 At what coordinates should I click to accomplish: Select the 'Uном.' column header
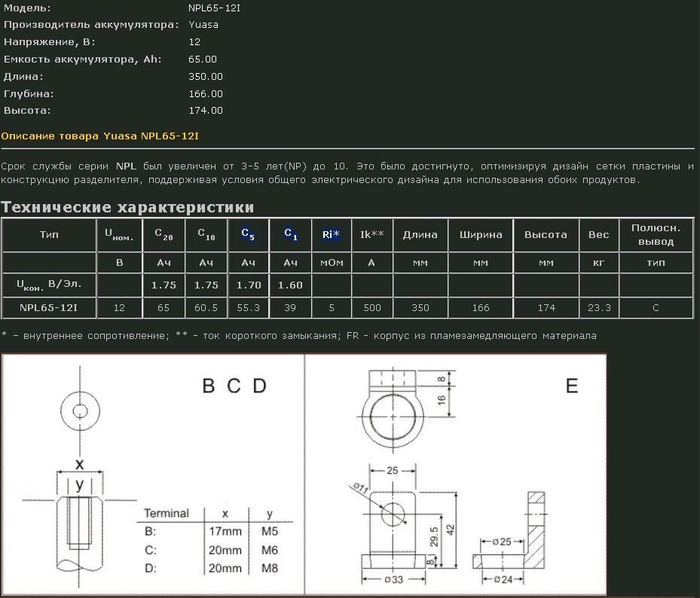tap(119, 234)
